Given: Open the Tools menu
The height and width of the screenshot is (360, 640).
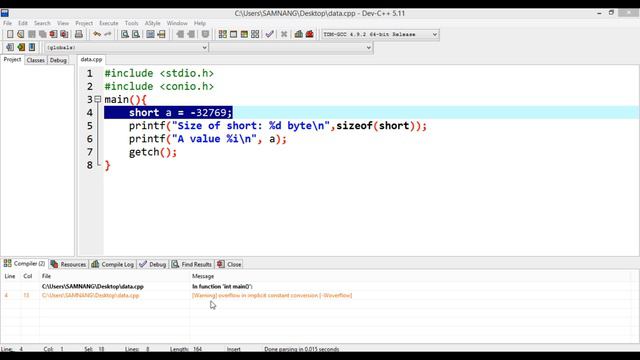Looking at the screenshot, I should pyautogui.click(x=131, y=23).
